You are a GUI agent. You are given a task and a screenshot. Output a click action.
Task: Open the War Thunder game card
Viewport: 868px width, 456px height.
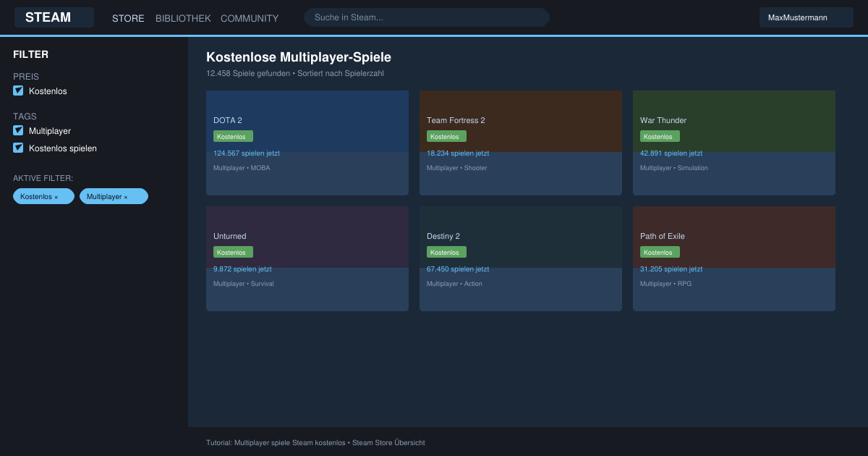tap(734, 143)
